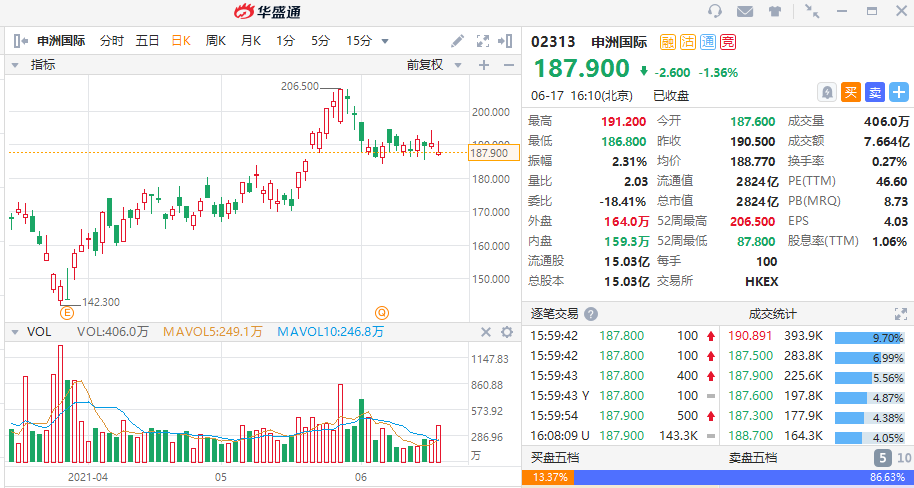Select 5 level depth toggle

tap(883, 458)
